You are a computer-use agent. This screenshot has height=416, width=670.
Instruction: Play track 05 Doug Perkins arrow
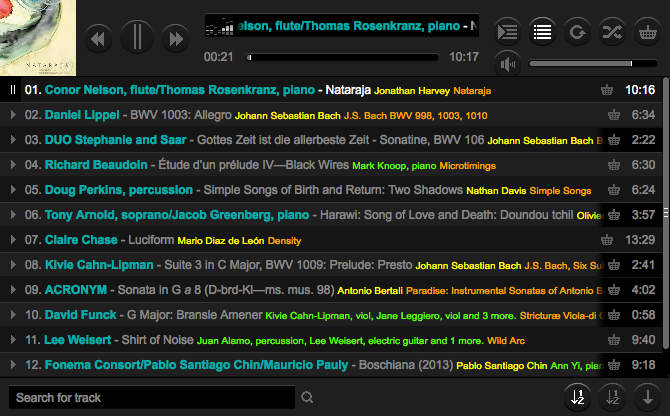pos(13,190)
